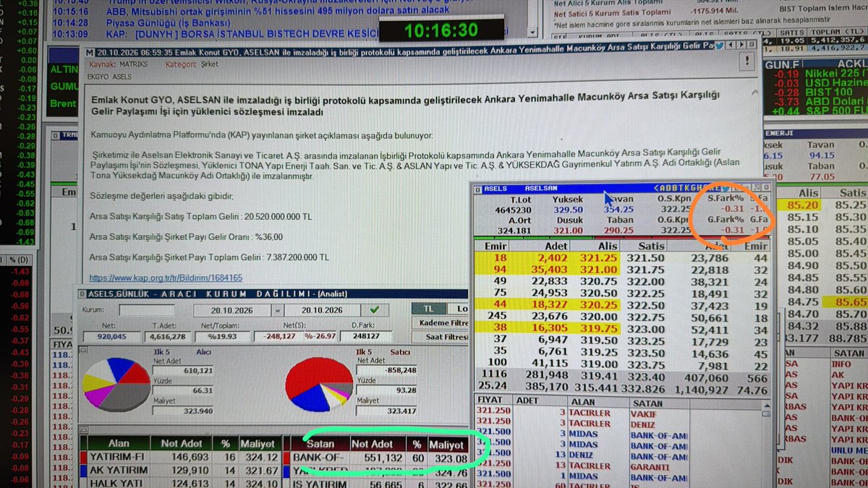This screenshot has width=868, height=488.
Task: Open the Kademe Filtresi button
Action: (x=440, y=323)
